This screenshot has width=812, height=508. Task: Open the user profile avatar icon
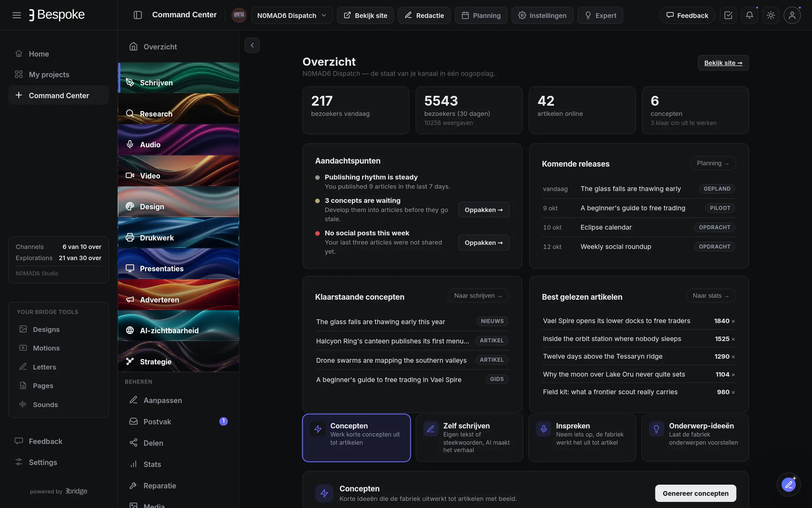[792, 15]
